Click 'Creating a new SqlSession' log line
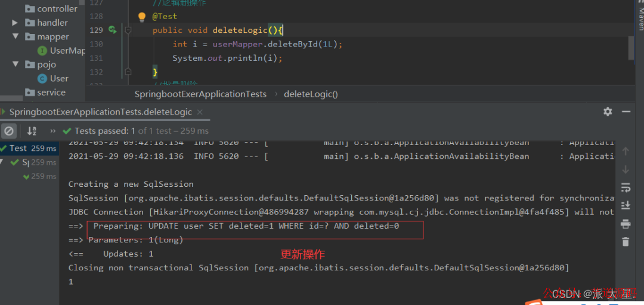Screen dimensions: 644x305 pos(131,184)
